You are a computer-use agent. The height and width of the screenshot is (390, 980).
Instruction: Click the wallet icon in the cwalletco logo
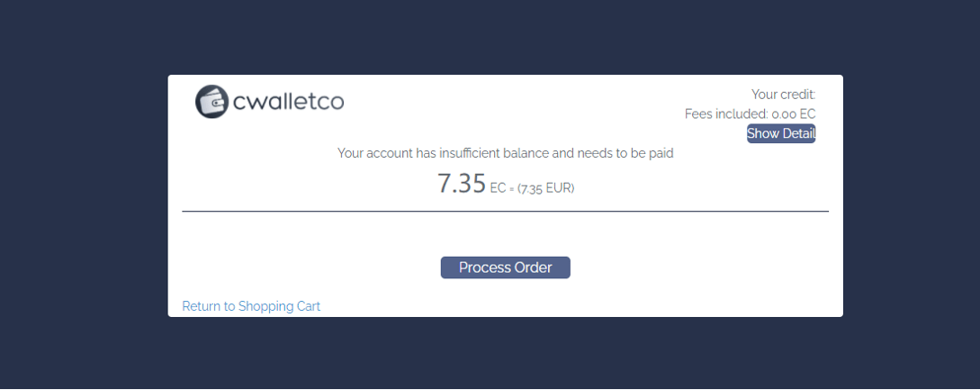pos(212,102)
